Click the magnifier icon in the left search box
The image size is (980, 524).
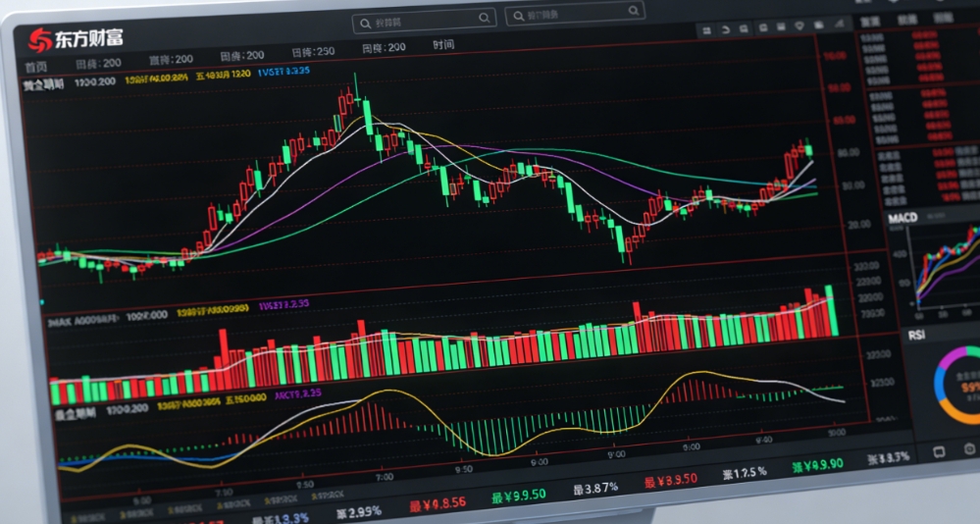(x=484, y=18)
